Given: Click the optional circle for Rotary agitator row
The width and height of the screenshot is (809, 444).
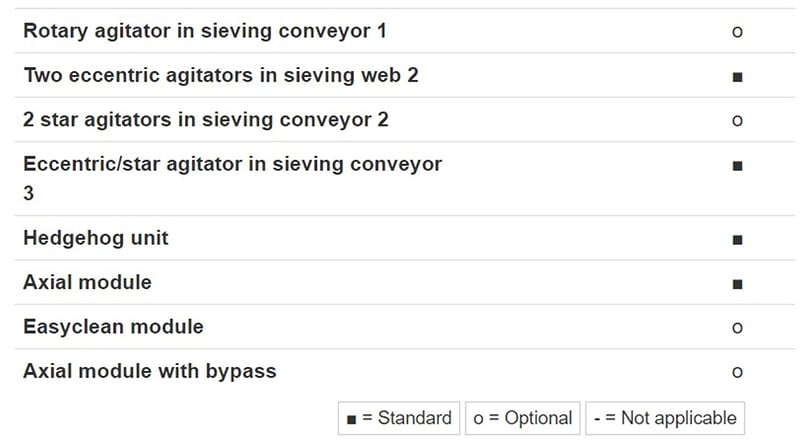Looking at the screenshot, I should tap(737, 32).
